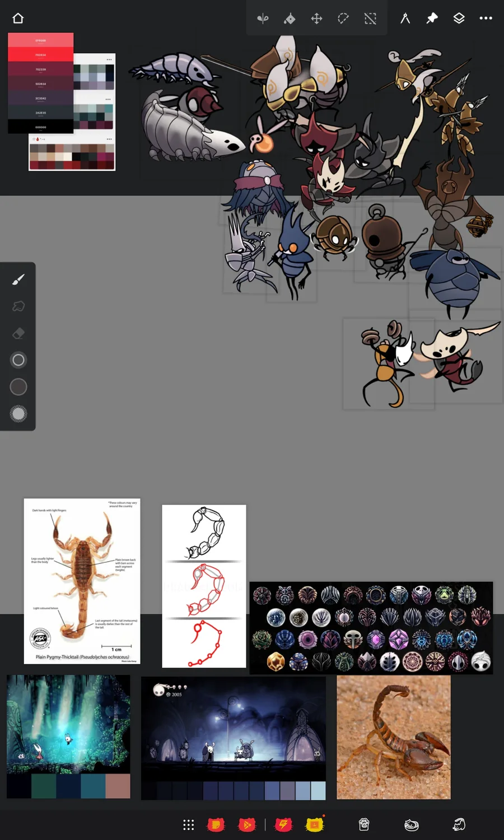This screenshot has height=840, width=504.
Task: Tap the pin References icon
Action: click(432, 18)
